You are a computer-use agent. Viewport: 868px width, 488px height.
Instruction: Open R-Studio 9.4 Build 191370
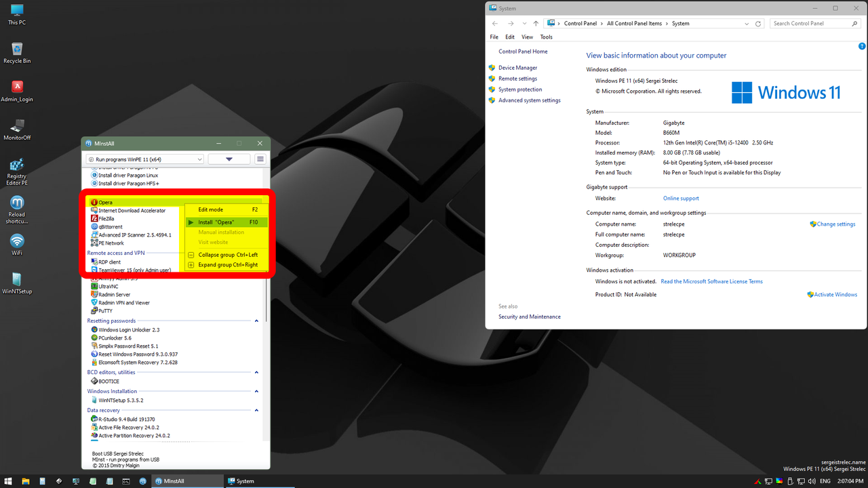click(x=94, y=419)
